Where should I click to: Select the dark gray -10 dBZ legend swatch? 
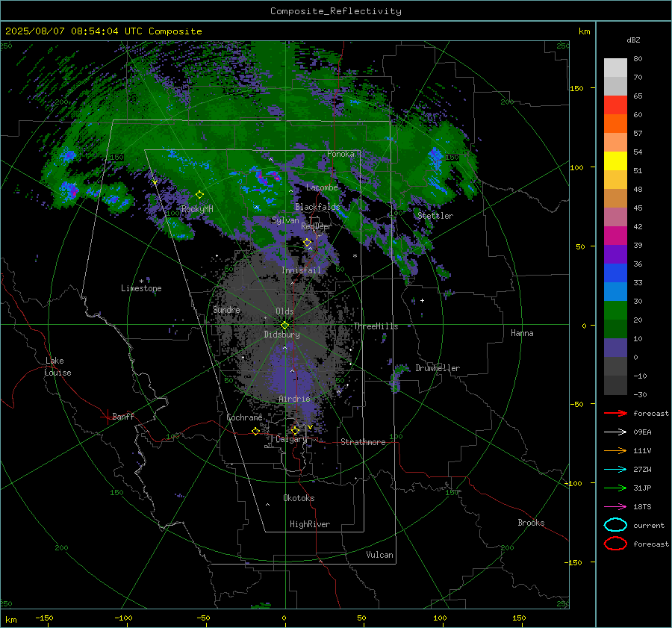(x=615, y=385)
